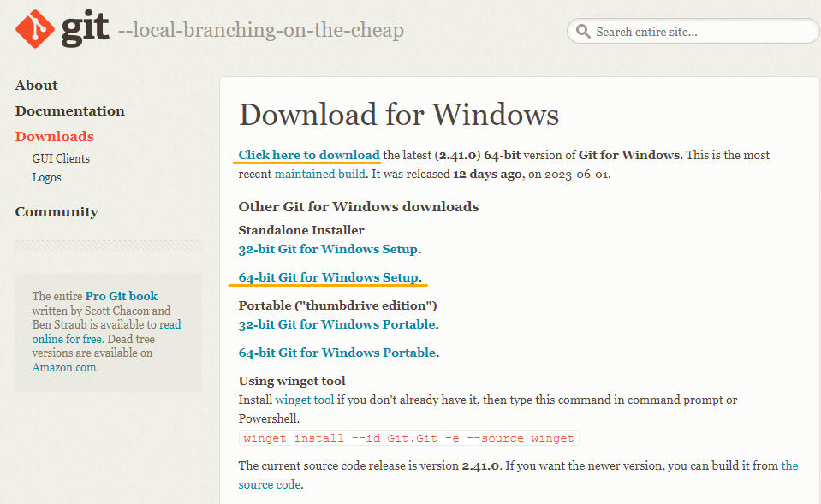The image size is (821, 504).
Task: Follow the read online for free link
Action: click(x=106, y=332)
